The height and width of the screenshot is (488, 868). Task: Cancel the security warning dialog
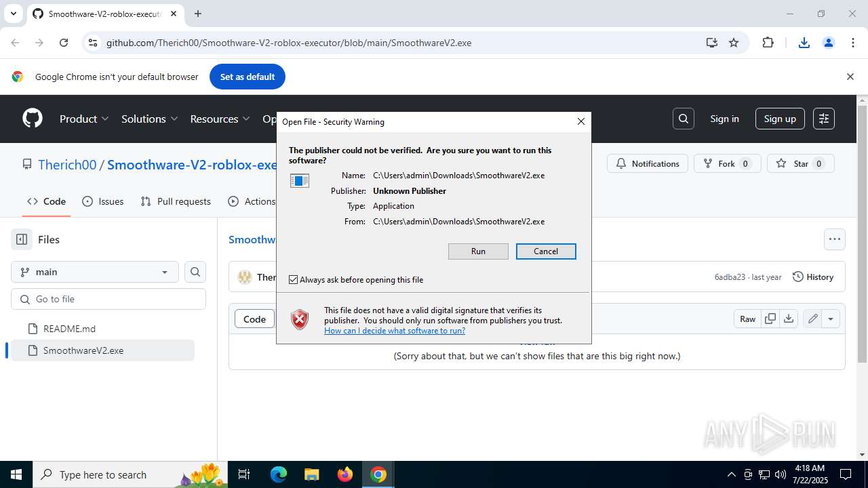coord(546,251)
